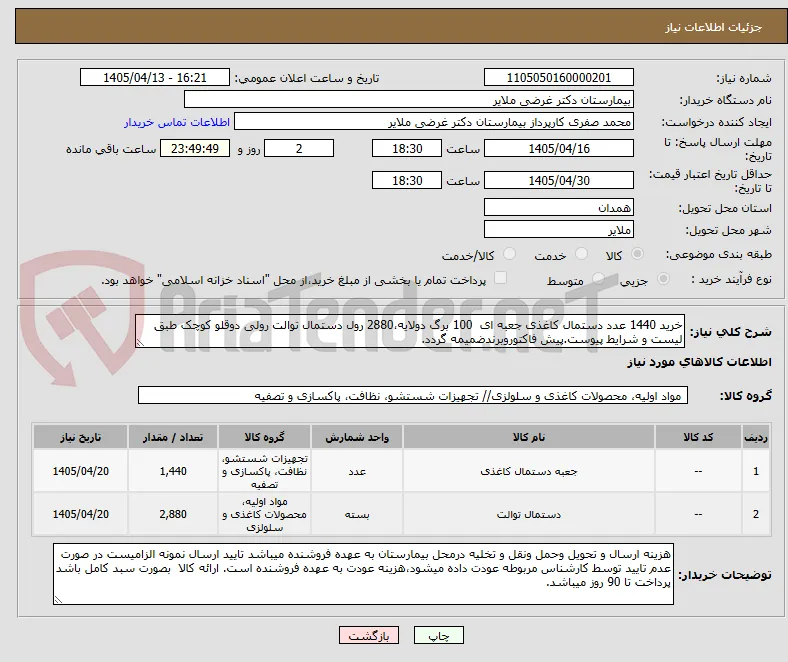Viewport: 788px width, 662px height.
Task: Click requester field محمد صفری کارپرداز
Action: pos(434,122)
